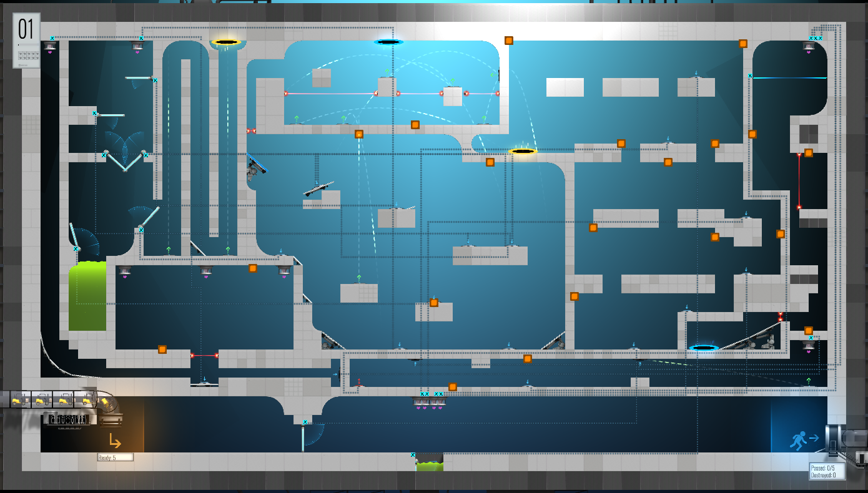The width and height of the screenshot is (868, 493).
Task: Select the orange anchor right of the top blue portal
Action: (x=509, y=41)
